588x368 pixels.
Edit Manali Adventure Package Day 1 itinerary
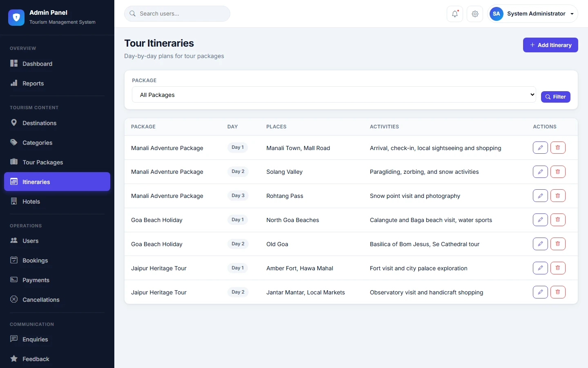click(540, 148)
